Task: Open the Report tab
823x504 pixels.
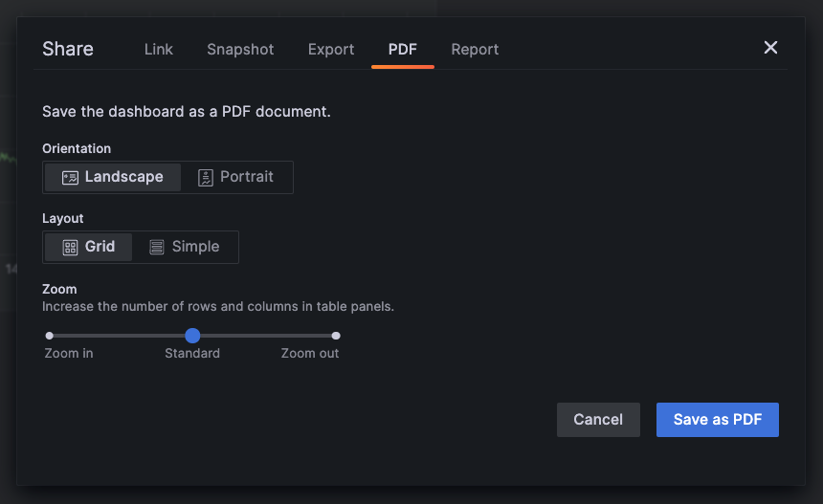Action: (x=475, y=50)
